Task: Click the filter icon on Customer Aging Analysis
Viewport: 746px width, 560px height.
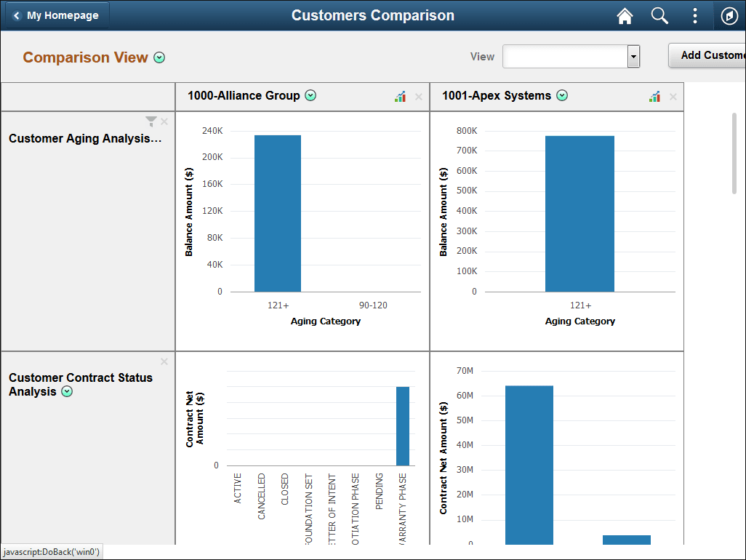Action: tap(151, 121)
